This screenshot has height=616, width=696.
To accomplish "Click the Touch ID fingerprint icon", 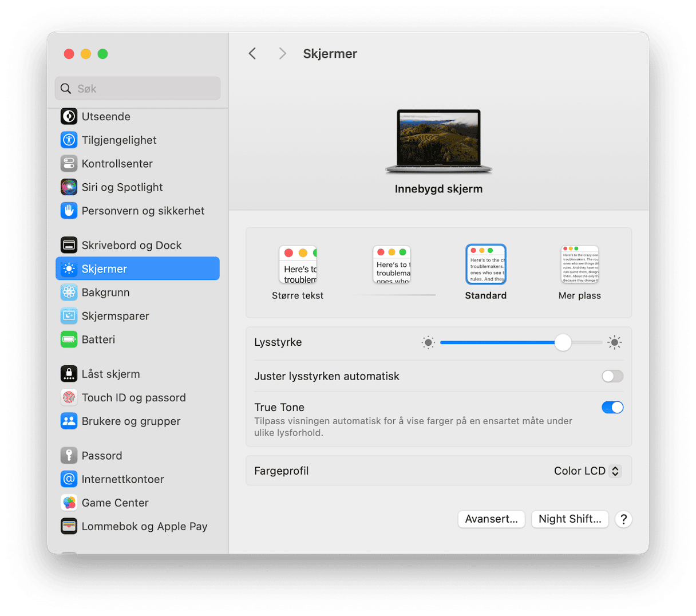I will (x=69, y=397).
